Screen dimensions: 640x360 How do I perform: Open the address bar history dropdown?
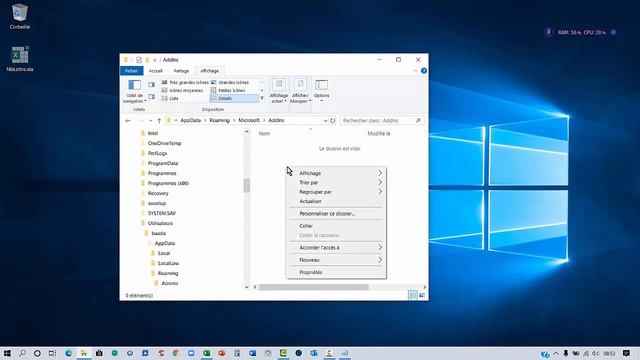coord(325,121)
